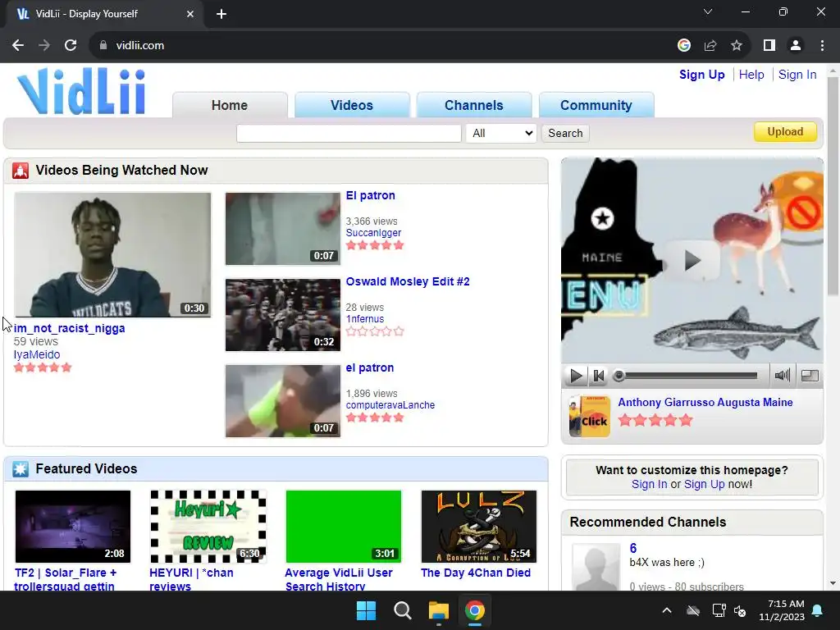Open el patron video by computeravaLanche

[x=370, y=368]
